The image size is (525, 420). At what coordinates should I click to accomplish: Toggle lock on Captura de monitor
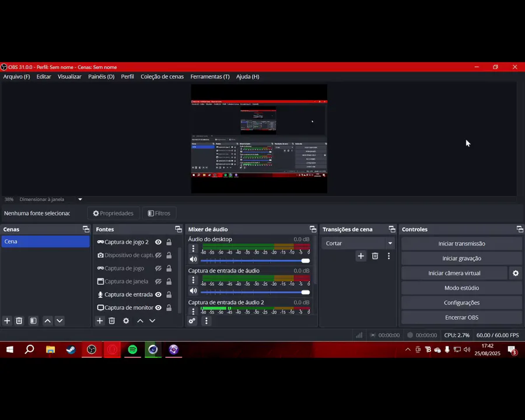(169, 307)
